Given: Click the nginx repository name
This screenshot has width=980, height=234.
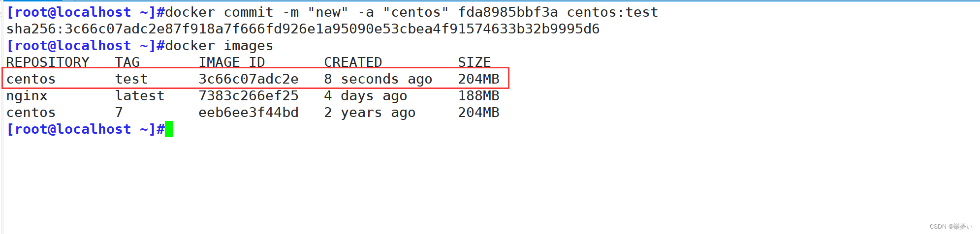Looking at the screenshot, I should (x=27, y=96).
